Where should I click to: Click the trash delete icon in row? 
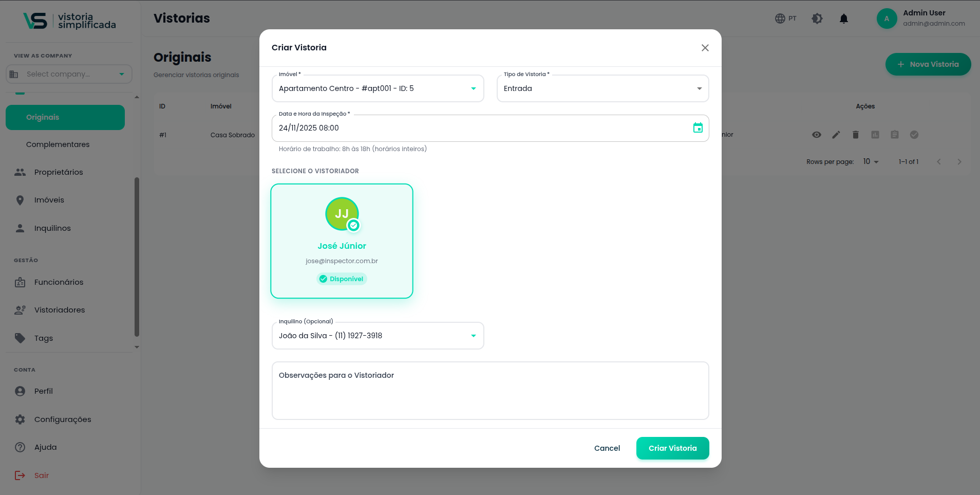click(855, 135)
